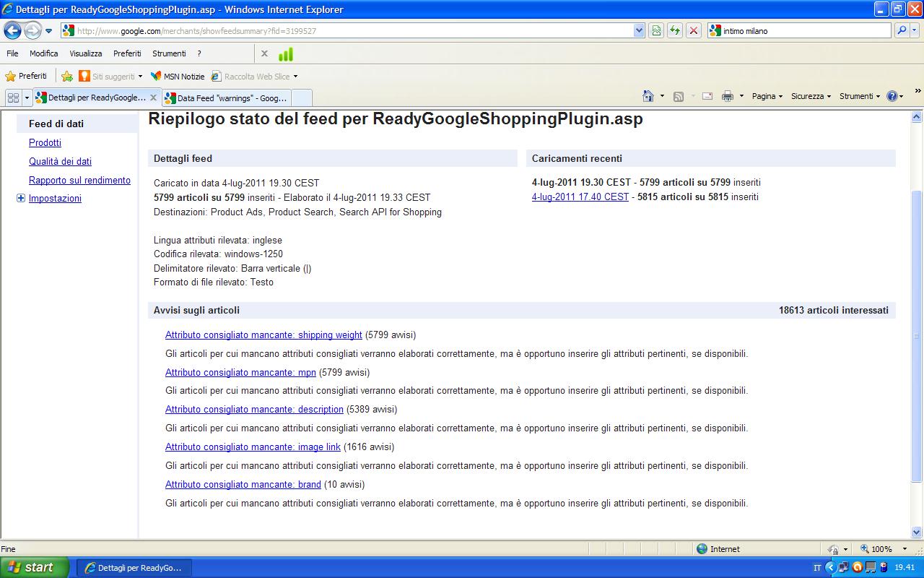The image size is (924, 578).
Task: Open missing 'brand' attribute warning link
Action: (x=243, y=484)
